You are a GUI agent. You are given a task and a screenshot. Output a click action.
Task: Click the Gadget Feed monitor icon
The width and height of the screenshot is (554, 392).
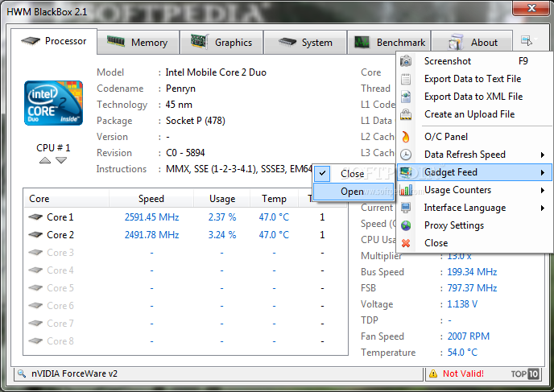[406, 172]
